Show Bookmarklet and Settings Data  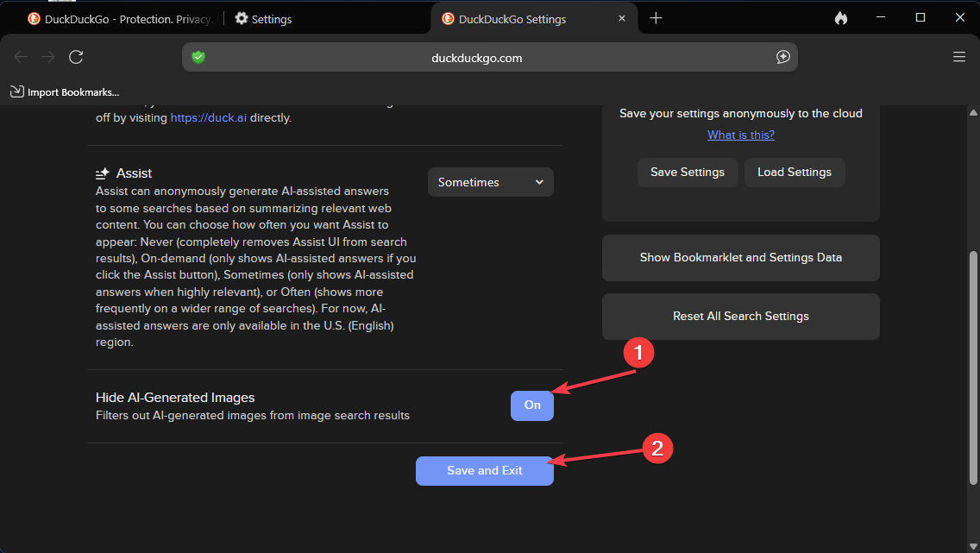(740, 257)
